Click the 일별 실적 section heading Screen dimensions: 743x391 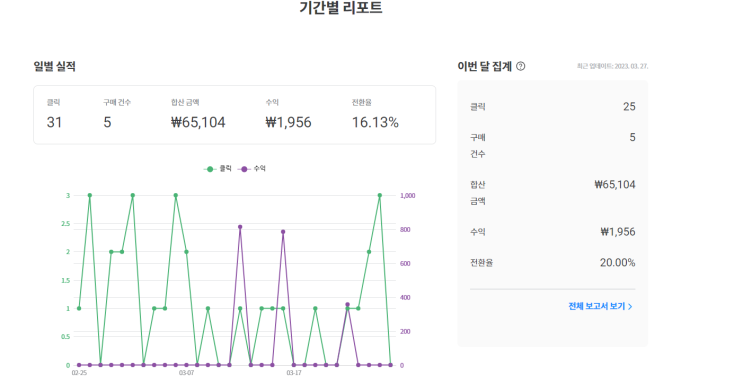point(54,66)
